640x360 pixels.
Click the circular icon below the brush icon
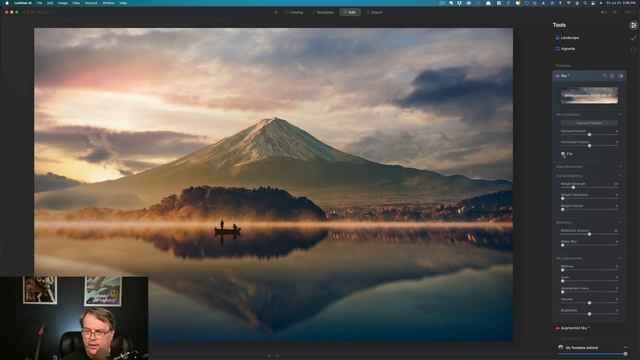point(633,50)
